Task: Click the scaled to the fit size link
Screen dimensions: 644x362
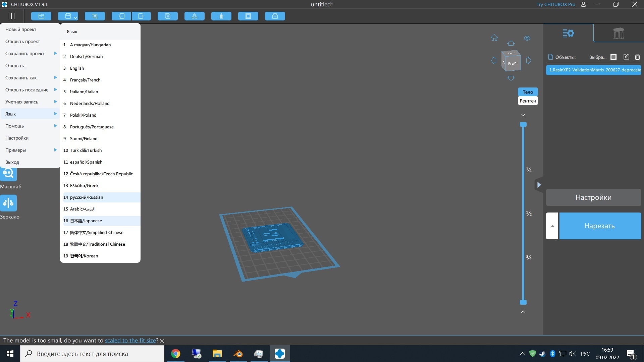Action: coord(130,341)
